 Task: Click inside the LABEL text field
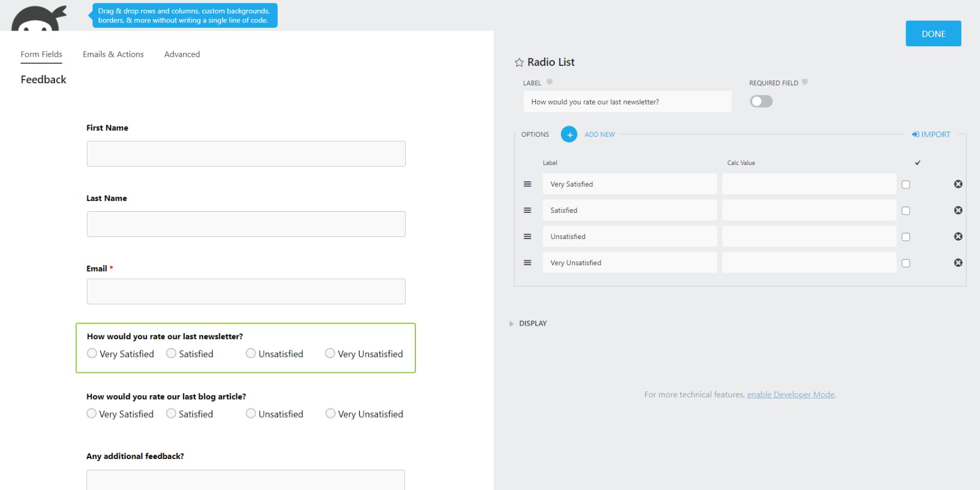point(626,101)
